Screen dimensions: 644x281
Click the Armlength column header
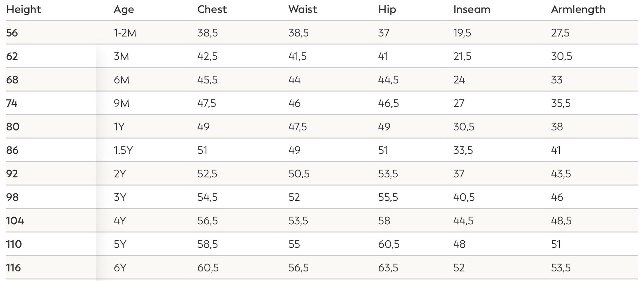(578, 9)
